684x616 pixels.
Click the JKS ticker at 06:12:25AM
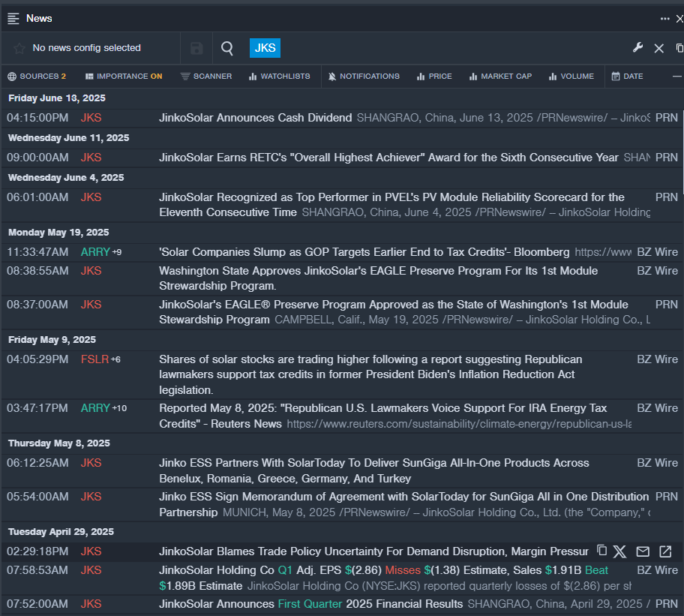91,463
